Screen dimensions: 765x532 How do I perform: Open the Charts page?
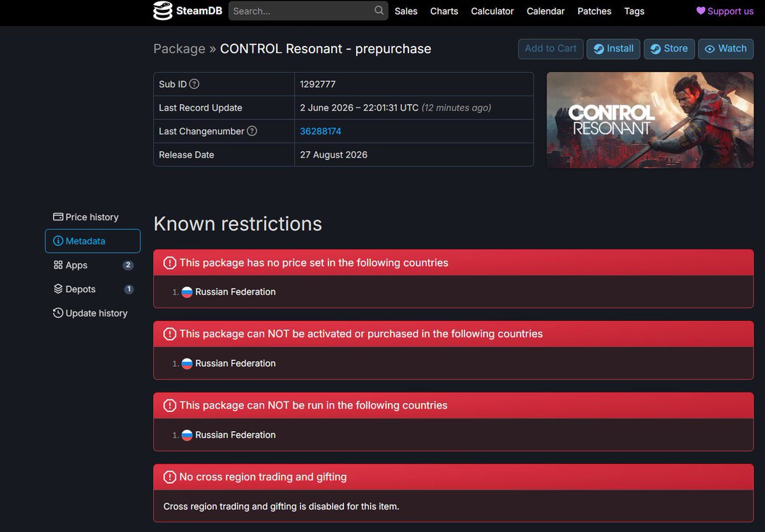coord(444,11)
